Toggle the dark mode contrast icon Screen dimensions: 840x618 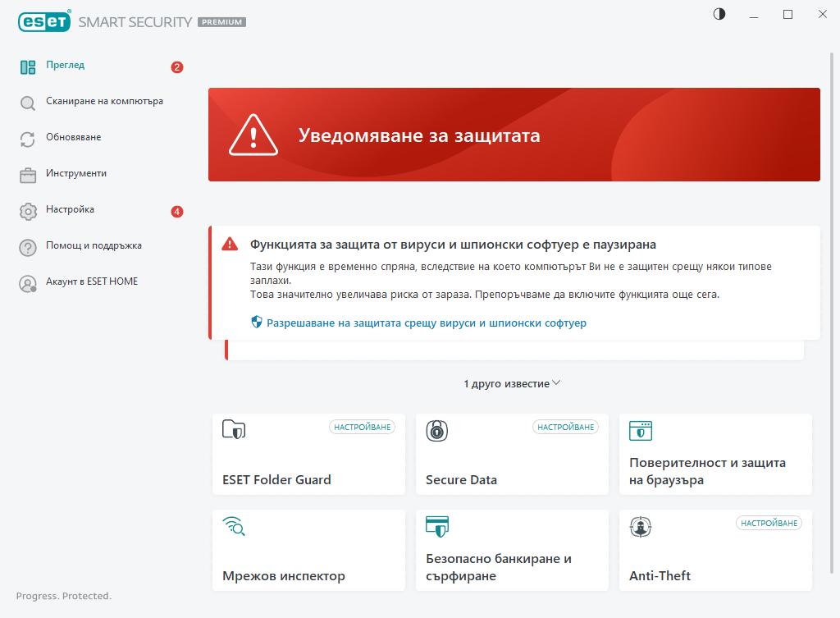tap(719, 14)
